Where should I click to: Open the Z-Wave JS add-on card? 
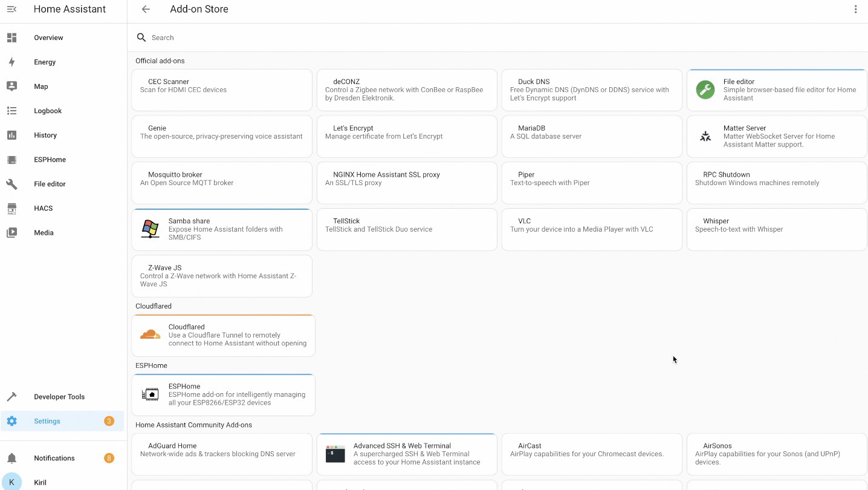(222, 276)
